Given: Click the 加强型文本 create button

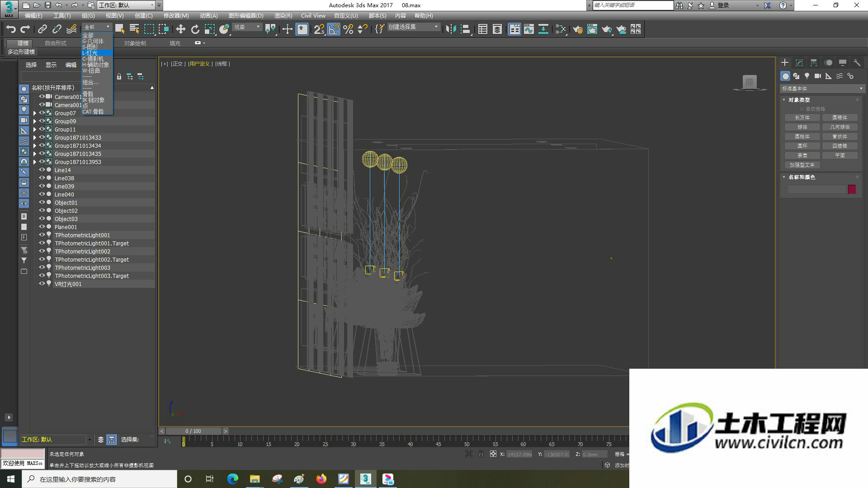Looking at the screenshot, I should 802,165.
